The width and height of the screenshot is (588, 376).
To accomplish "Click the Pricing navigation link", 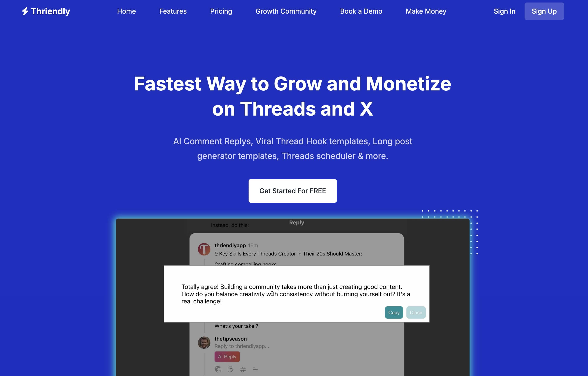I will [221, 11].
